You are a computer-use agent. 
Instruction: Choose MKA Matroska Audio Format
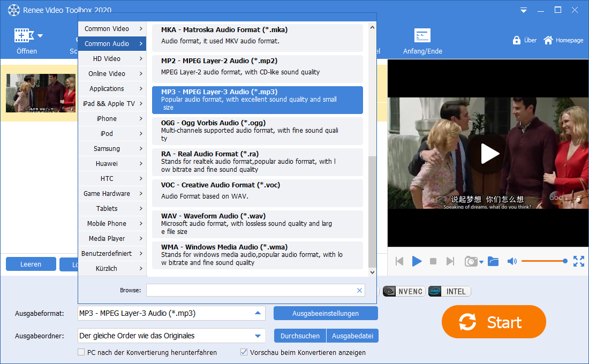pyautogui.click(x=258, y=37)
